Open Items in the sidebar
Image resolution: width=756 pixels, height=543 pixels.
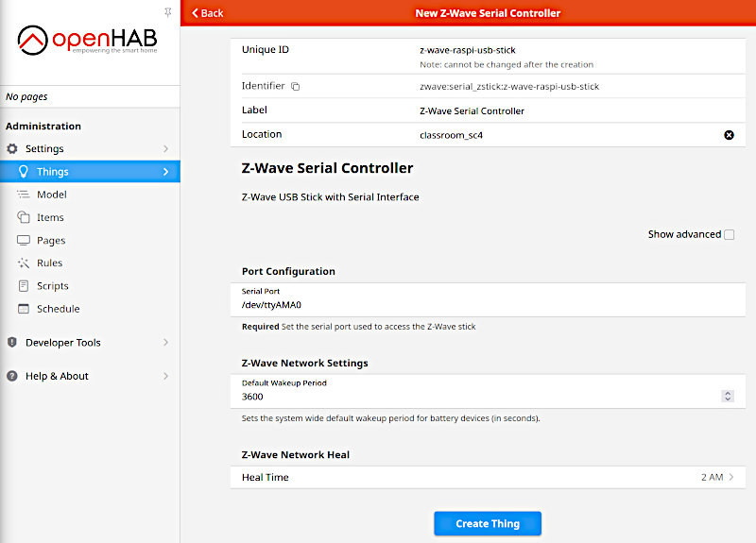[x=90, y=217]
